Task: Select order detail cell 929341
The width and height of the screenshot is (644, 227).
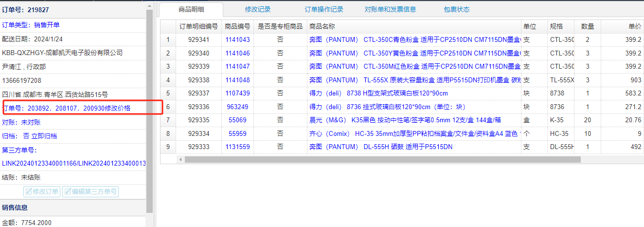Action: point(198,40)
